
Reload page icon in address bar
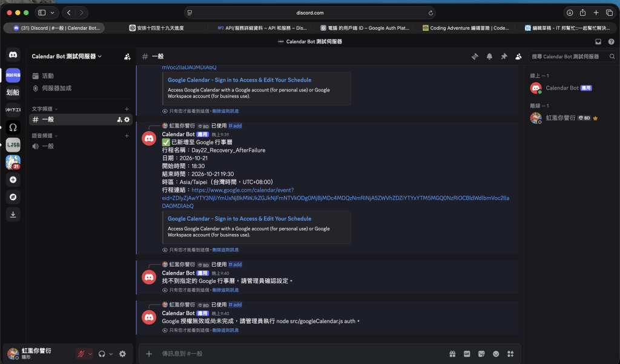430,13
